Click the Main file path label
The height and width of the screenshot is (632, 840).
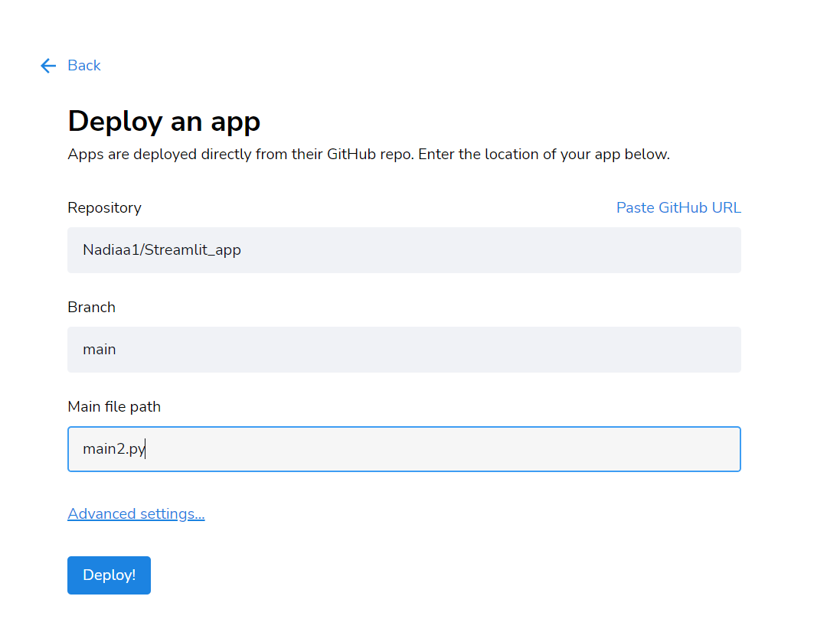114,407
